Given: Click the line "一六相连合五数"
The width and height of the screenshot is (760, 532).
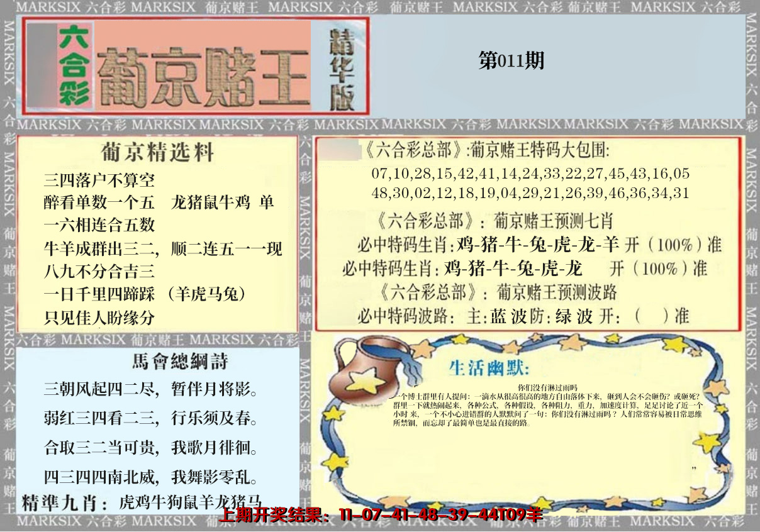Looking at the screenshot, I should pyautogui.click(x=99, y=226).
